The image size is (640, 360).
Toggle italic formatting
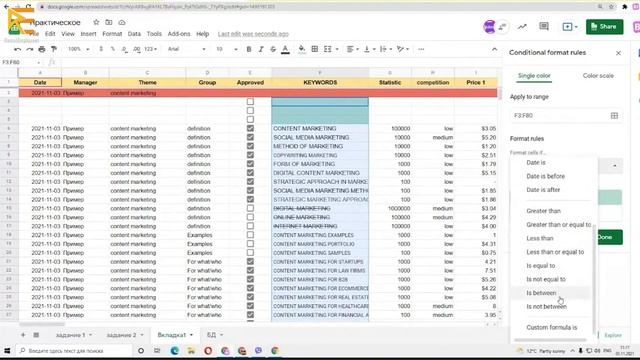tap(261, 49)
